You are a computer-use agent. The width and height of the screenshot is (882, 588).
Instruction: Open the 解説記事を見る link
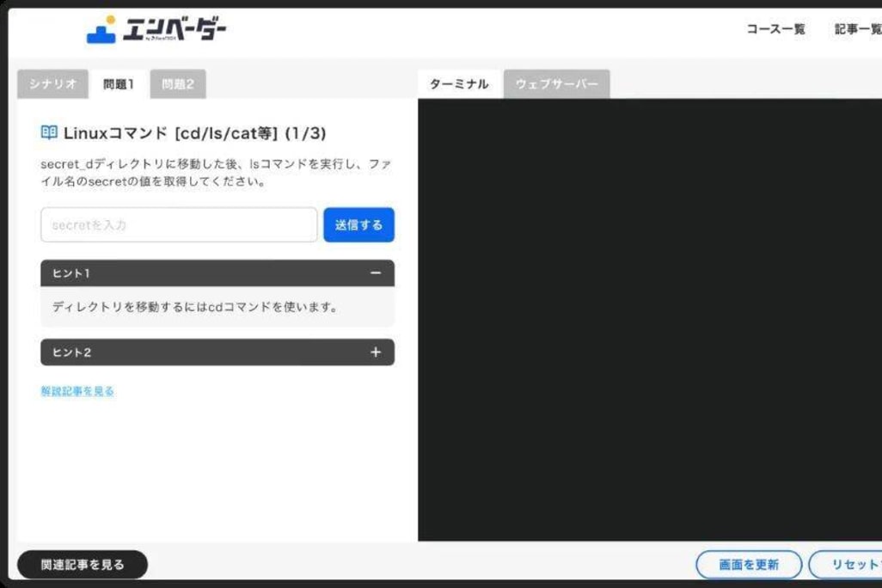[77, 391]
